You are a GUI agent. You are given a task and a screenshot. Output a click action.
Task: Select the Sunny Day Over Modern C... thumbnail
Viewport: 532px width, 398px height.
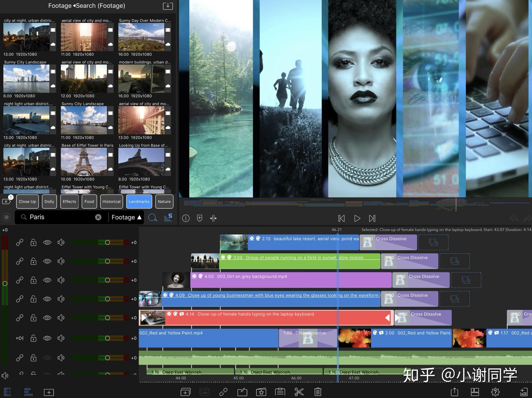[141, 37]
